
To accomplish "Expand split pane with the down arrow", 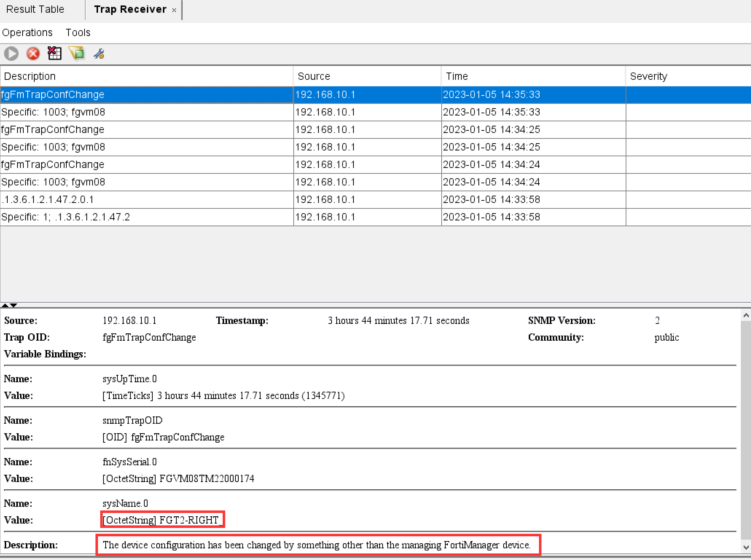I will (13, 305).
